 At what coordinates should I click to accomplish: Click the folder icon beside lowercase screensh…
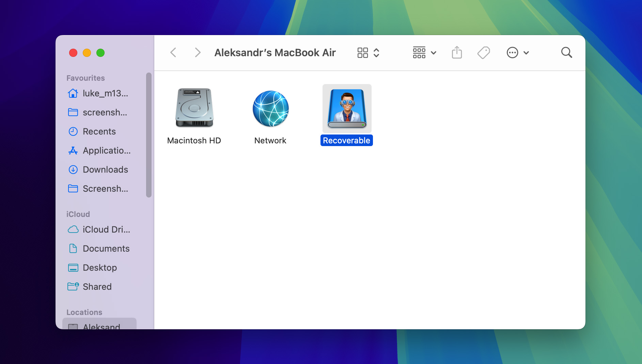tap(73, 112)
